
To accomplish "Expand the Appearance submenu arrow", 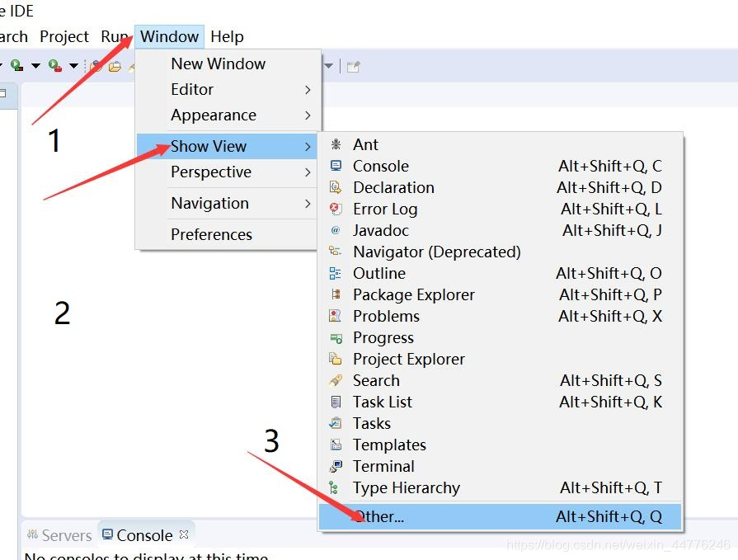I will pyautogui.click(x=308, y=115).
